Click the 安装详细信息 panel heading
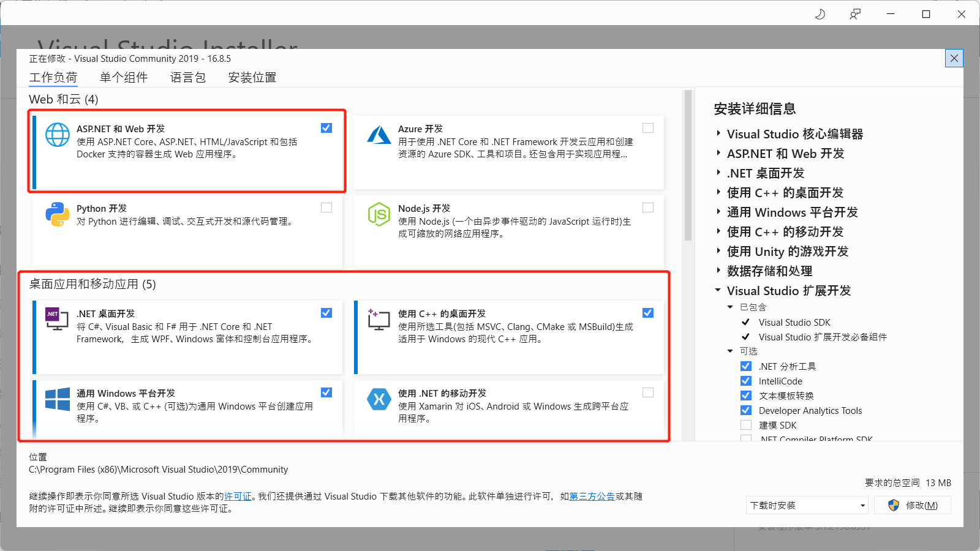The width and height of the screenshot is (980, 551). point(755,109)
